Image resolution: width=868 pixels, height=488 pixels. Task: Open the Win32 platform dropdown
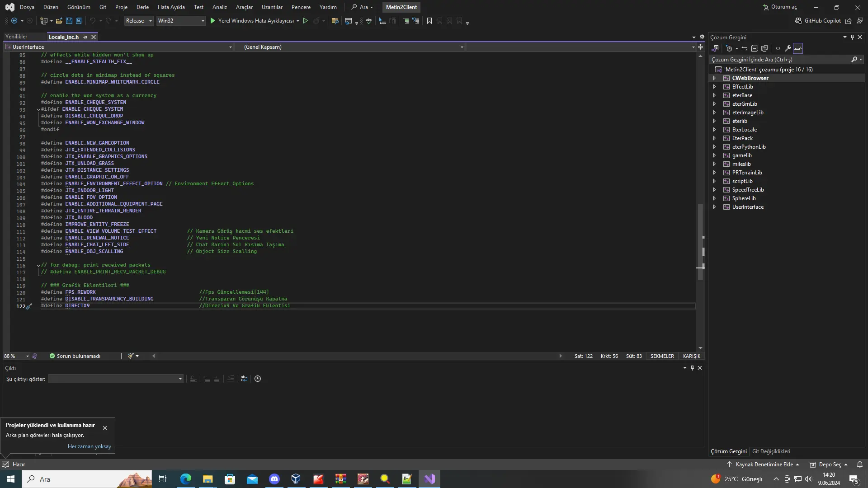point(181,21)
